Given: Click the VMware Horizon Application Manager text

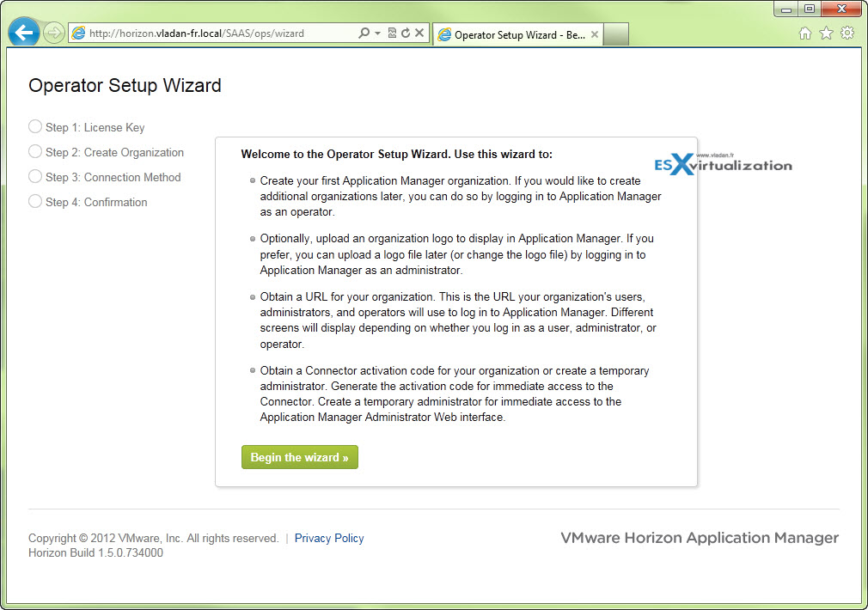Looking at the screenshot, I should tap(700, 538).
